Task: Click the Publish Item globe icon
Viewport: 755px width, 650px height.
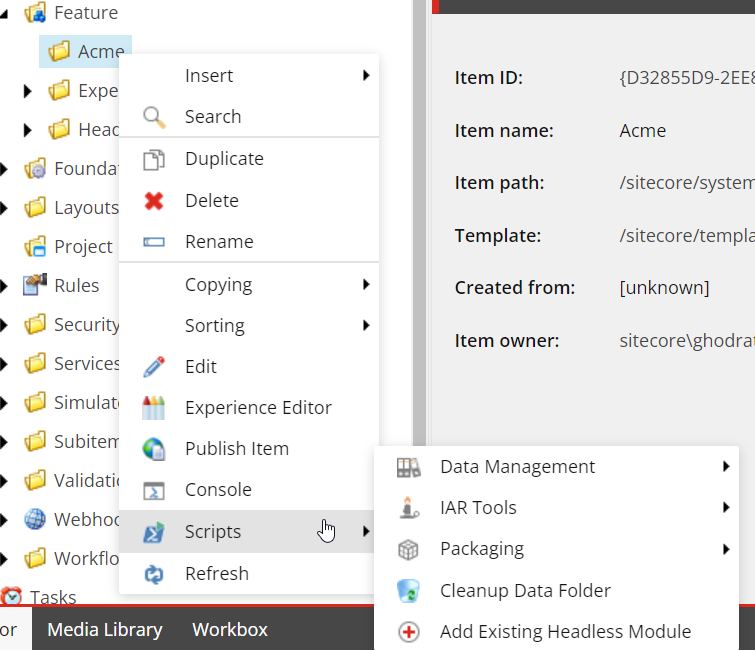Action: click(154, 449)
